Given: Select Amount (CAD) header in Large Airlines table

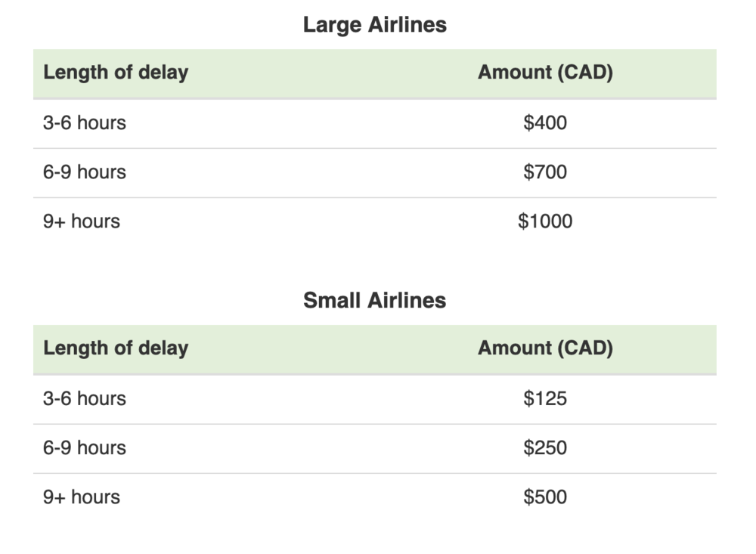Looking at the screenshot, I should 545,73.
